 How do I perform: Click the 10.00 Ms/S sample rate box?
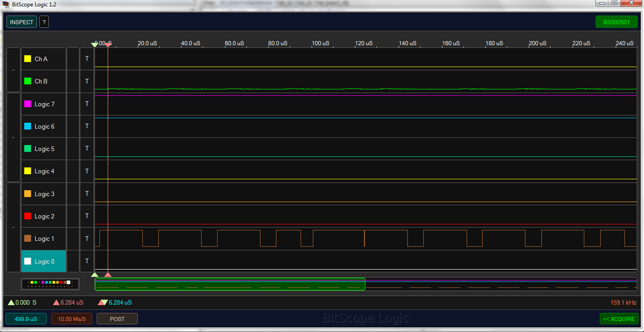[72, 319]
